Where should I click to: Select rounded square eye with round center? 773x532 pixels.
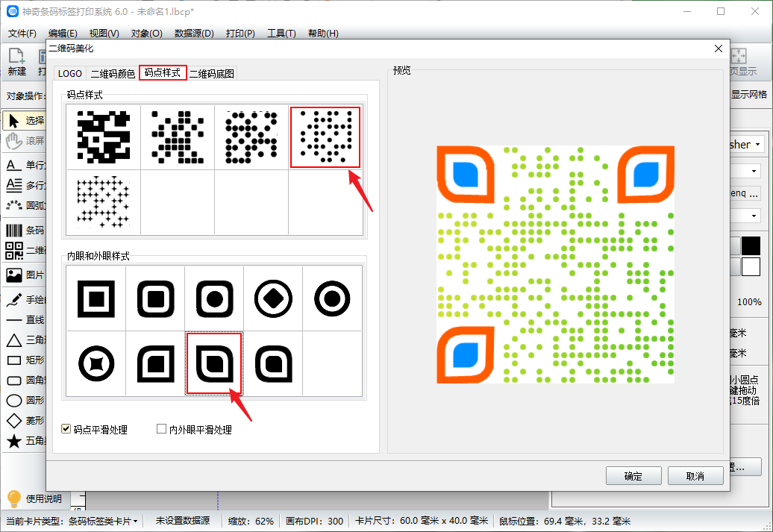(x=214, y=298)
